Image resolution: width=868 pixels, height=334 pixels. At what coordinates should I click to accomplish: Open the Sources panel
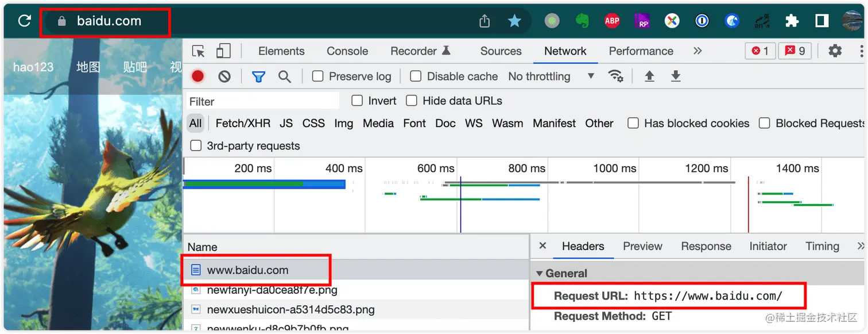click(501, 51)
